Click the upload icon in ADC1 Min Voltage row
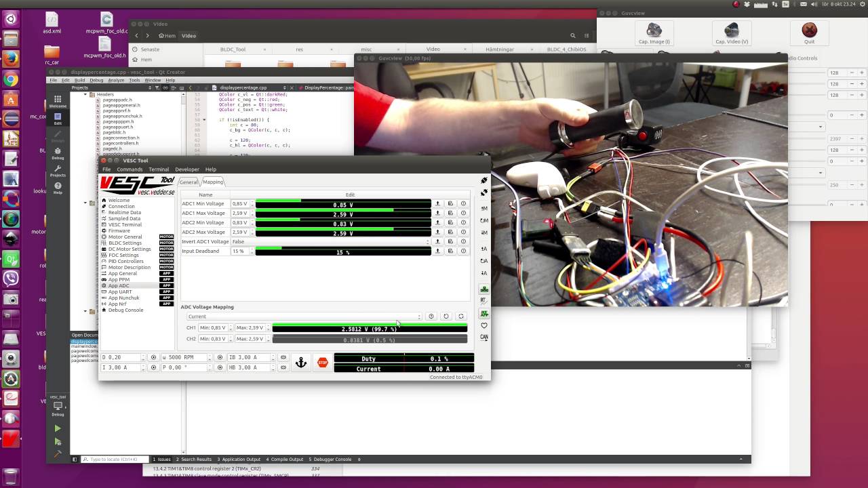 (437, 203)
